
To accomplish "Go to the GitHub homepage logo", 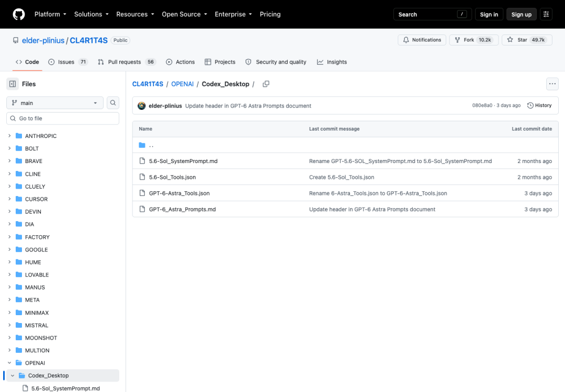I will point(19,15).
